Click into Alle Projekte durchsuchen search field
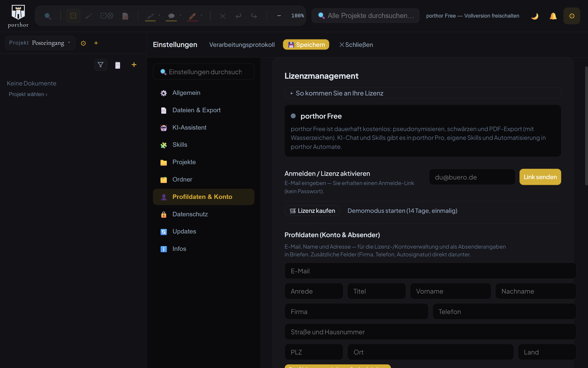The image size is (588, 368). coord(365,16)
